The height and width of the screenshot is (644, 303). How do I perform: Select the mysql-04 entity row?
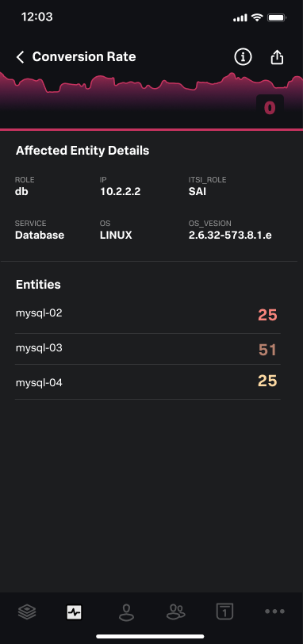pos(148,382)
